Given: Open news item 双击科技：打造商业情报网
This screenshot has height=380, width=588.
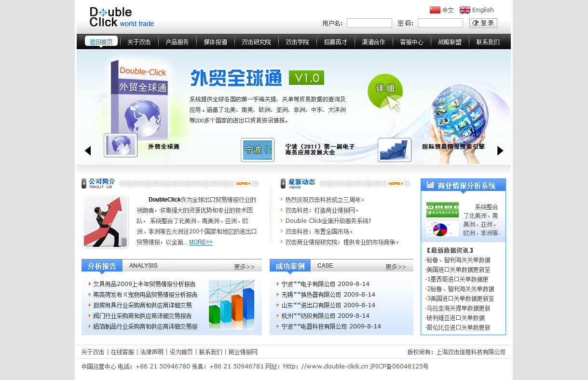Looking at the screenshot, I should [x=322, y=210].
